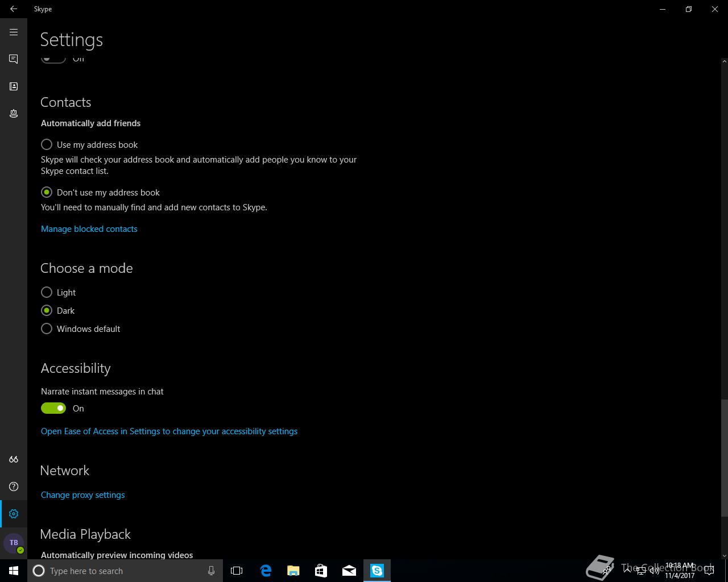Open the bots sidebar icon

point(14,114)
